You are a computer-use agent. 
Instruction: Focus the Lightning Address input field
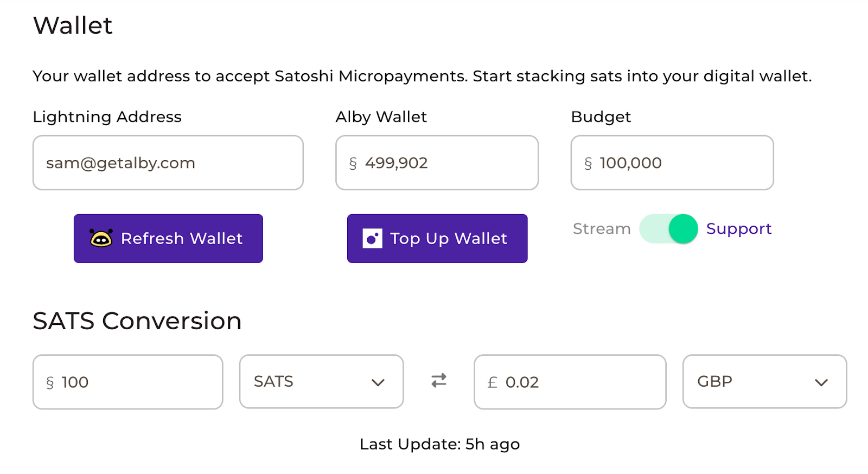[x=168, y=163]
